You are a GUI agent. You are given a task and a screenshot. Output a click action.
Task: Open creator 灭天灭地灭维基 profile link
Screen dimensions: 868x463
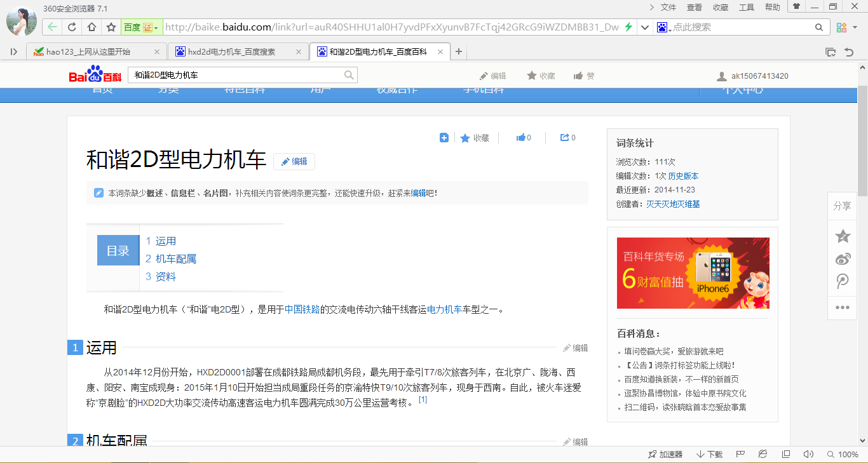point(673,204)
